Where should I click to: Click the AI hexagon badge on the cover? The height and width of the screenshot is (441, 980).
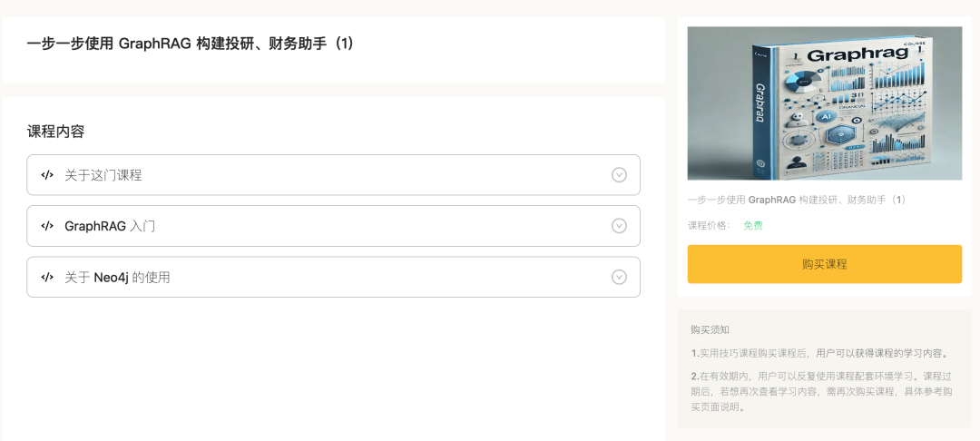[x=826, y=118]
